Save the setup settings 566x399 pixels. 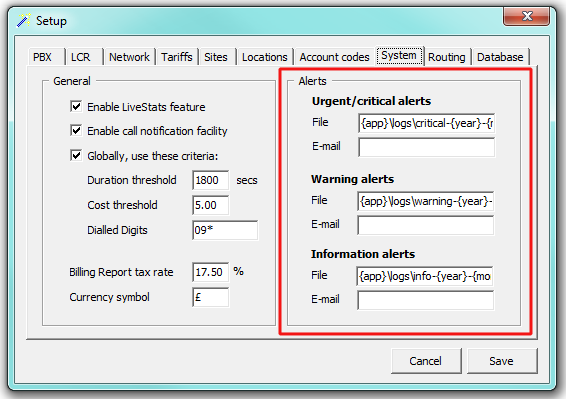502,361
